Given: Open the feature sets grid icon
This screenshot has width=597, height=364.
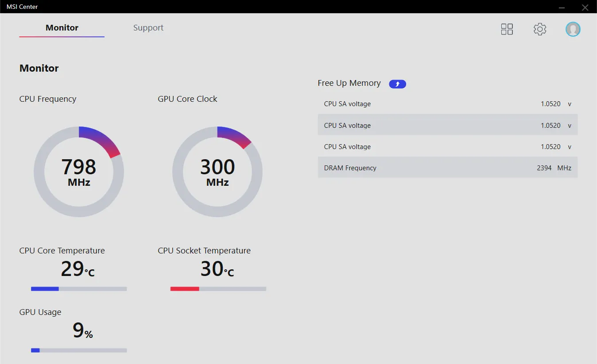Looking at the screenshot, I should pos(507,29).
